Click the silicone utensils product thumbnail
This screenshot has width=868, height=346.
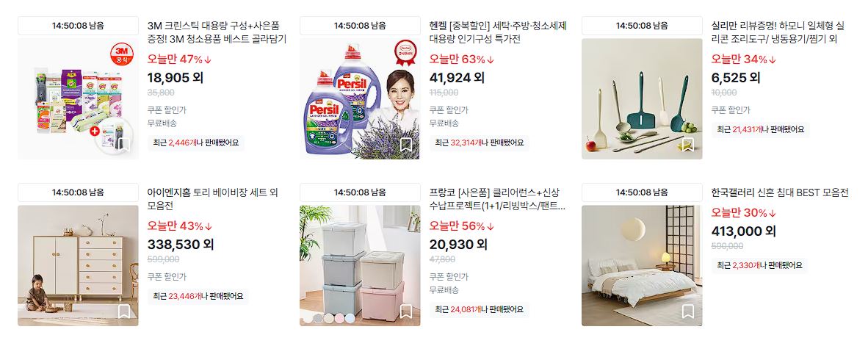point(642,98)
